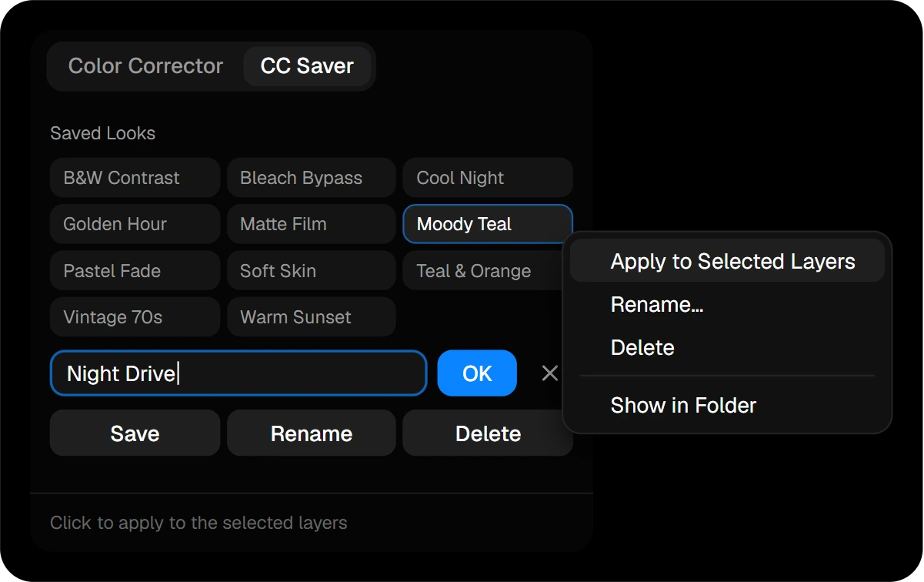The image size is (924, 582).
Task: Click the Night Drive name input field
Action: (x=239, y=373)
